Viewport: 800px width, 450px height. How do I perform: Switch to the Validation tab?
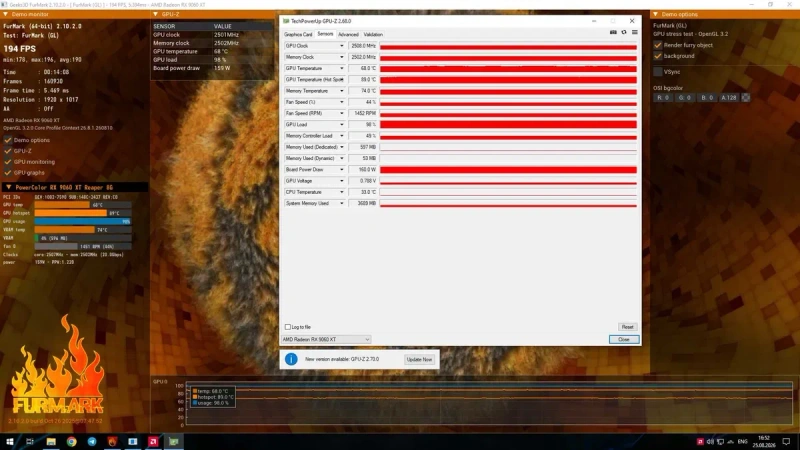point(373,34)
